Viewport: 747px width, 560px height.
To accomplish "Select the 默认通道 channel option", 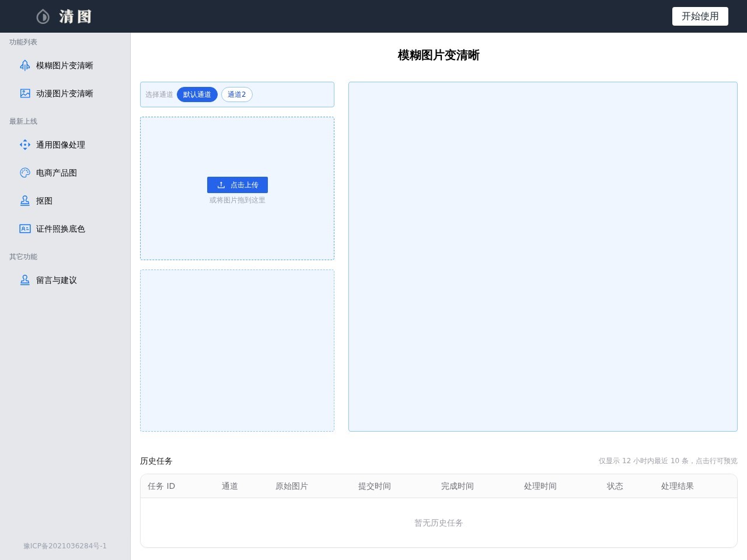I will point(197,94).
